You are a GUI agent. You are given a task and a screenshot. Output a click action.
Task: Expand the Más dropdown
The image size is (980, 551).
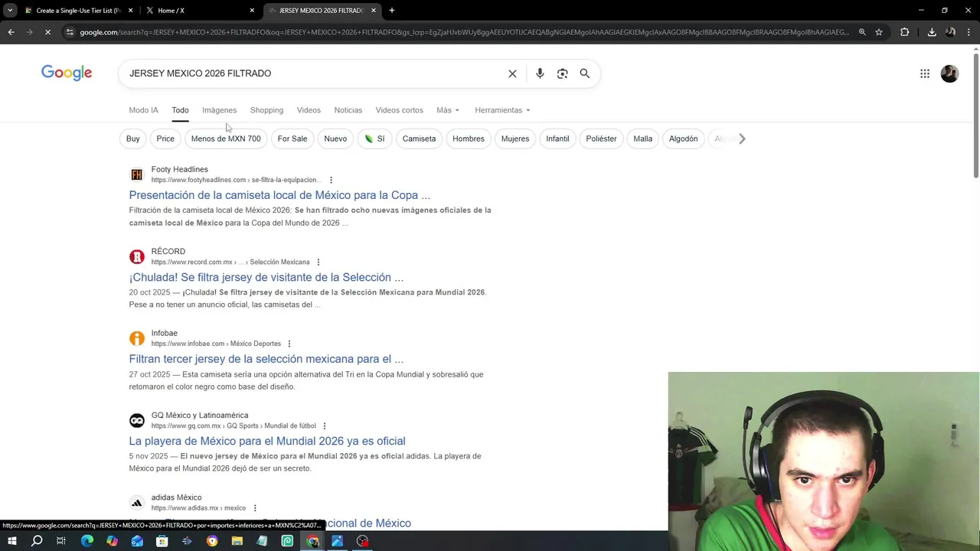click(448, 110)
